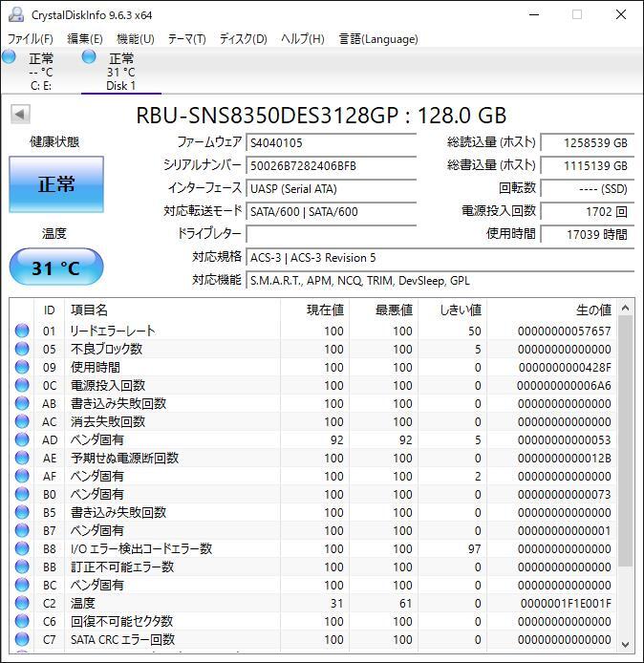
Task: Click total host writes value 1115139 GB
Action: (588, 166)
